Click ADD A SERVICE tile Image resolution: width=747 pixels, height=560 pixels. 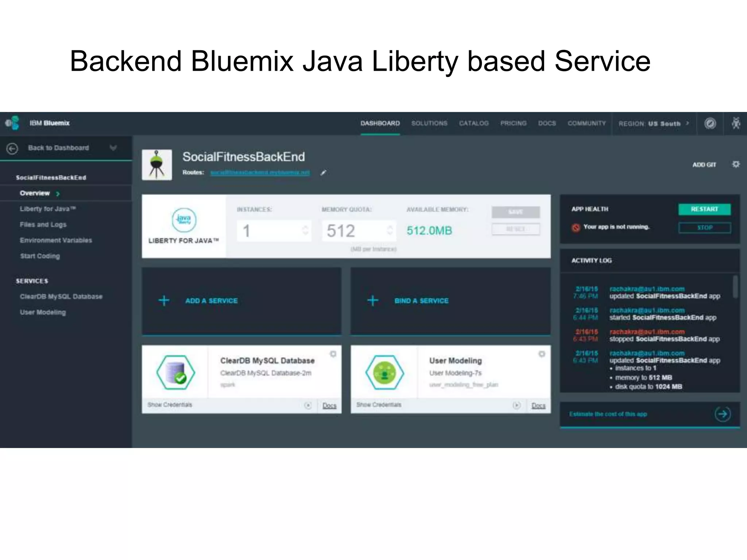pos(241,301)
